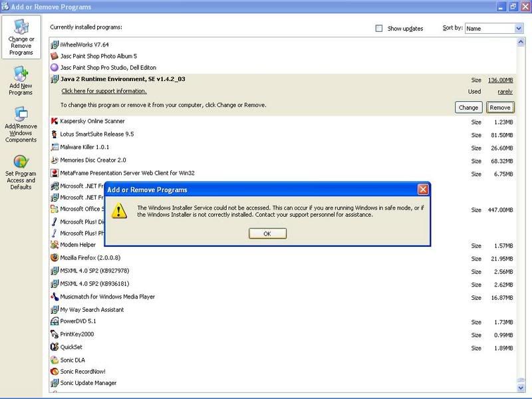532x399 pixels.
Task: Click the MetaFrame Presentation Server icon
Action: point(55,173)
